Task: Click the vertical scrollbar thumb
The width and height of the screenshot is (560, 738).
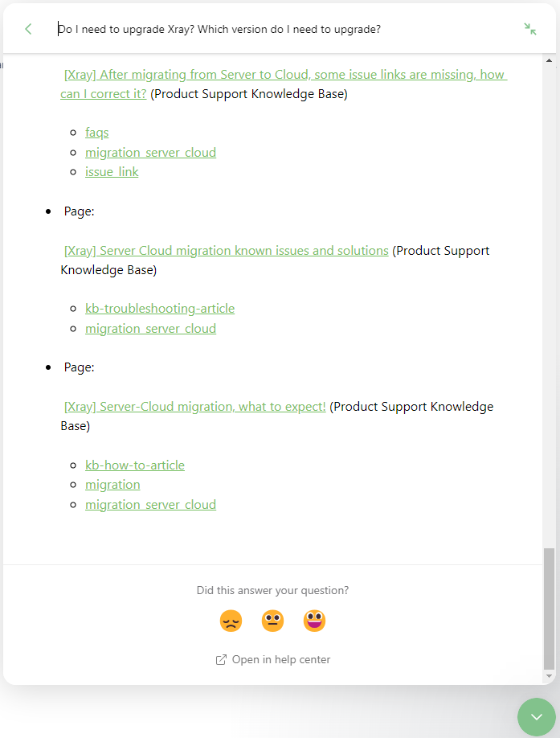Action: pyautogui.click(x=549, y=608)
